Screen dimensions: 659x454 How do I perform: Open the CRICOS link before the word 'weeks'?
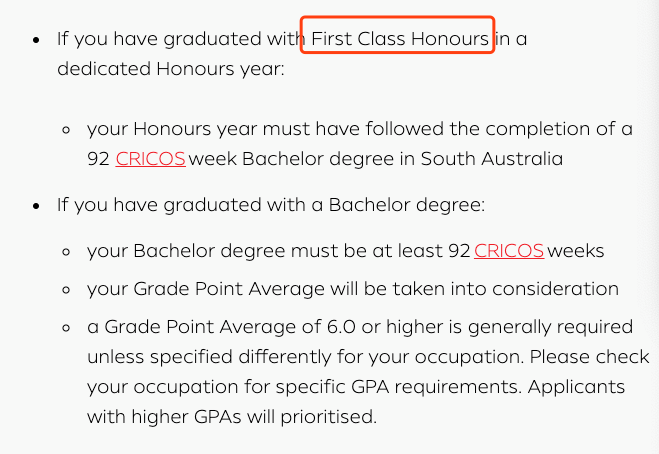pyautogui.click(x=509, y=251)
